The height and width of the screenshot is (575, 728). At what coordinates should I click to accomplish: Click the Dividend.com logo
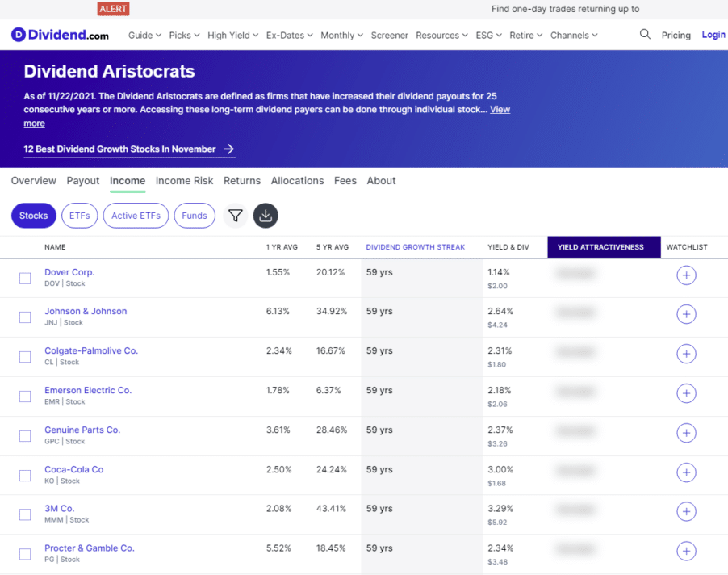pos(60,35)
